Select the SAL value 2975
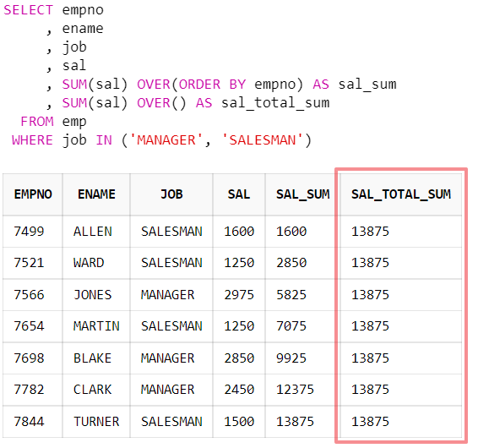Screen dimensions: 478x448 pos(239,295)
